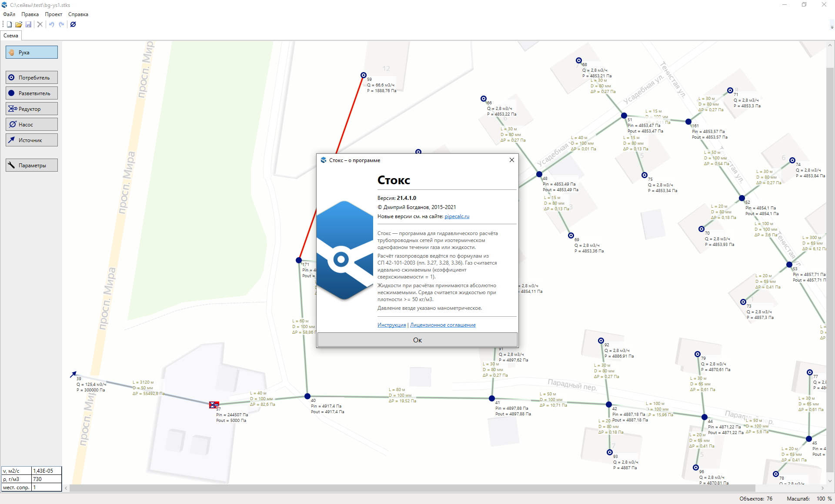
Task: Select the Рука hand tool
Action: click(x=31, y=53)
